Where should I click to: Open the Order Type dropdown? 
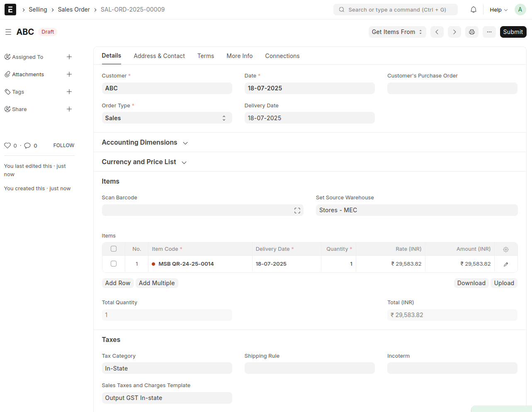[x=167, y=118]
